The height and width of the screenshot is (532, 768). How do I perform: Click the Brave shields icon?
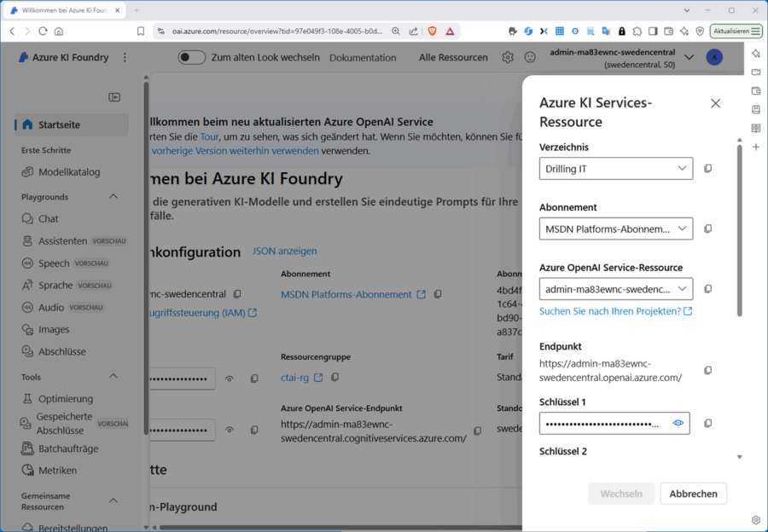pos(432,31)
